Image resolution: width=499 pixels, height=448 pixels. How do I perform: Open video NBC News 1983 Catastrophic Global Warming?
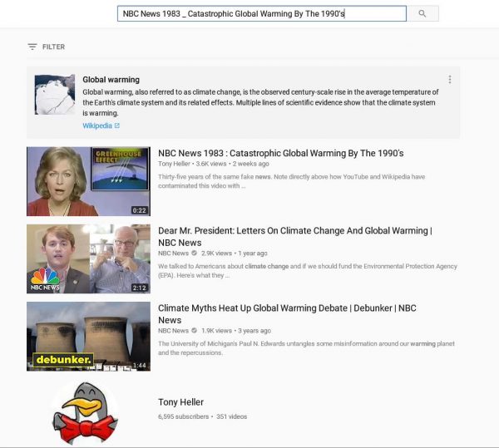(281, 153)
